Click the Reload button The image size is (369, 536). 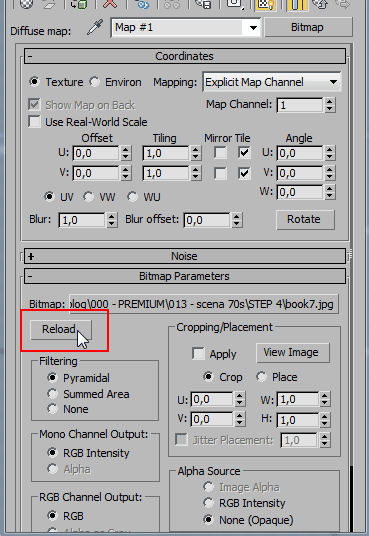(x=61, y=330)
